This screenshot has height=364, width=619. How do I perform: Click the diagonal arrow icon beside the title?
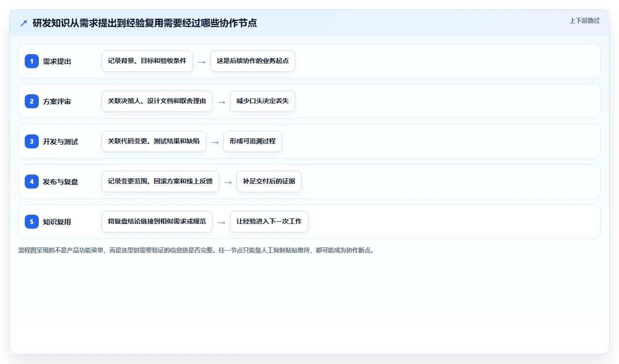pos(24,23)
